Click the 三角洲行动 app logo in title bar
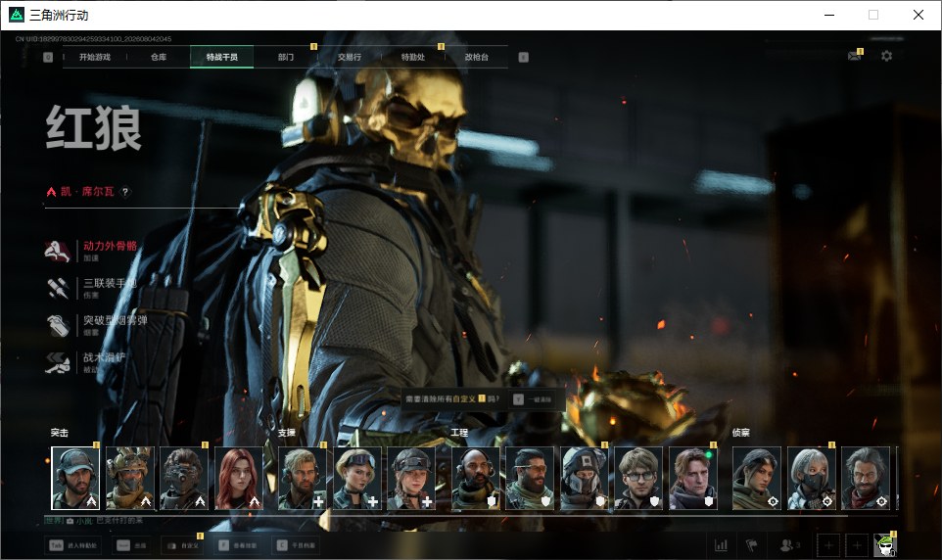Screen dimensions: 942x560 click(17, 15)
